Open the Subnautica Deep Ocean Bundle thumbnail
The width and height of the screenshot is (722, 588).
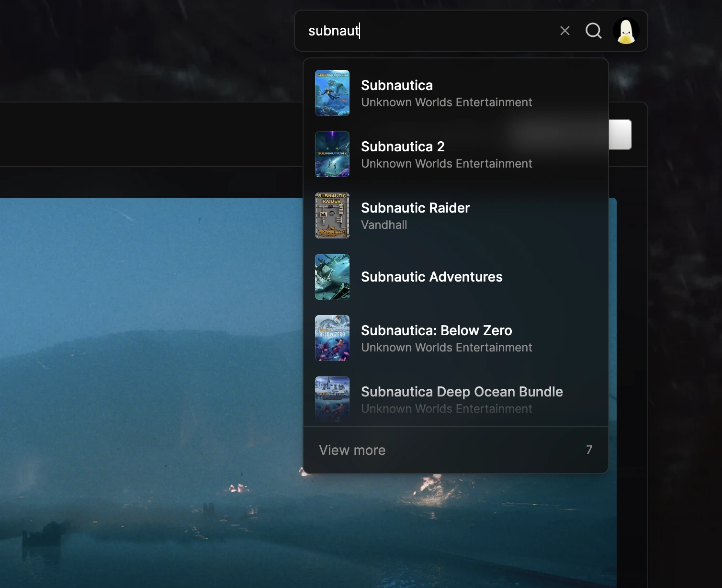tap(332, 399)
